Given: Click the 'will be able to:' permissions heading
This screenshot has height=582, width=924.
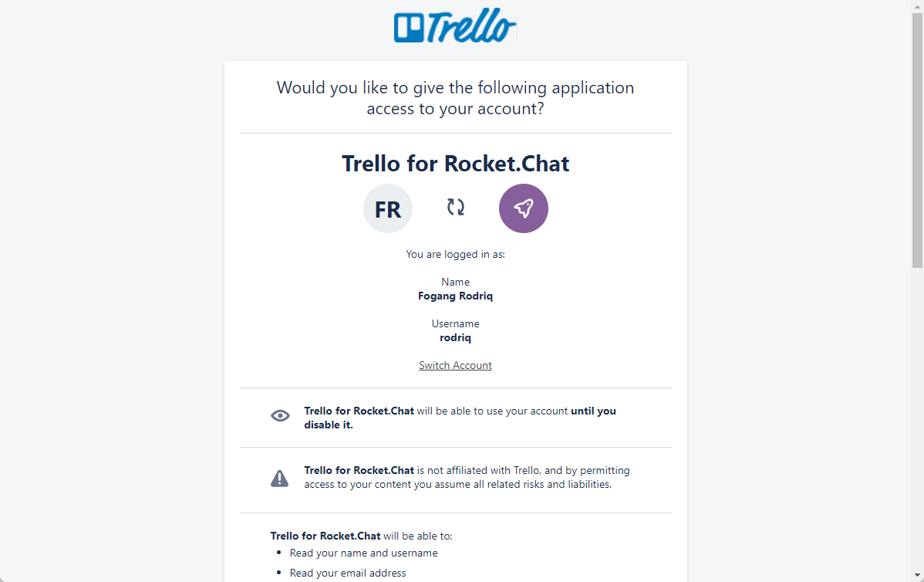Looking at the screenshot, I should pos(418,536).
